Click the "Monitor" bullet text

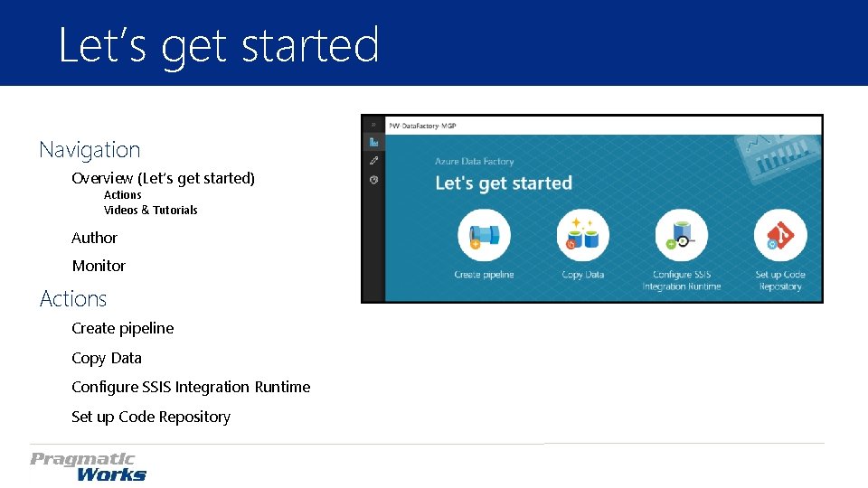(x=99, y=266)
